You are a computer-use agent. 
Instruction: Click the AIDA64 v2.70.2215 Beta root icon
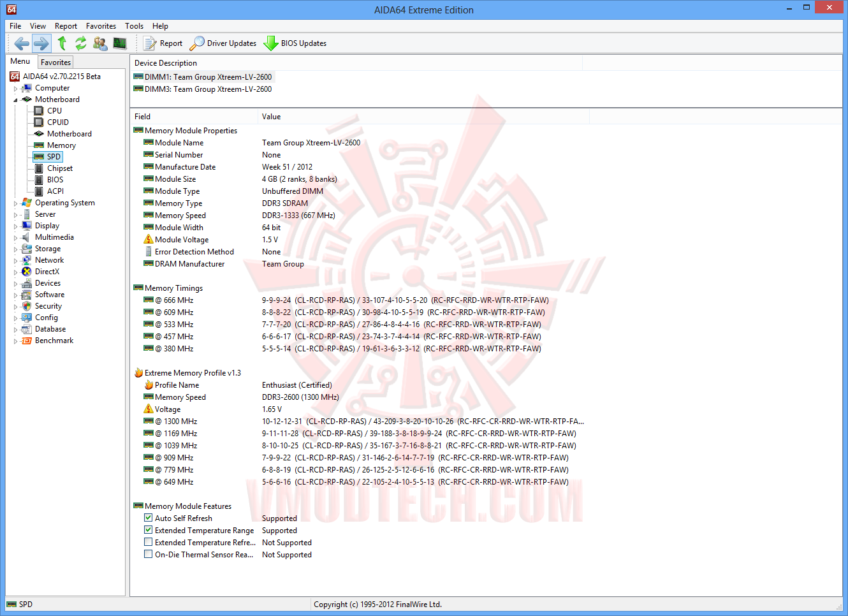tap(15, 77)
